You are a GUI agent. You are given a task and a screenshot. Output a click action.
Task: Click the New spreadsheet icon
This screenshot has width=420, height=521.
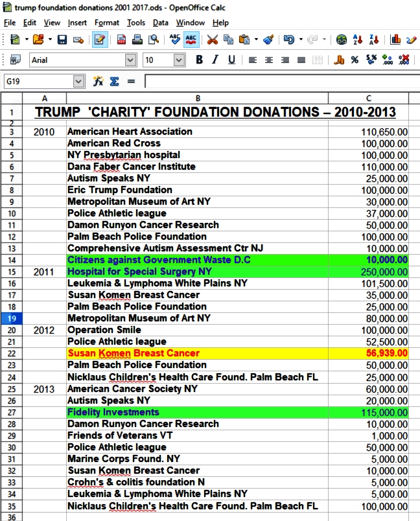tap(15, 40)
